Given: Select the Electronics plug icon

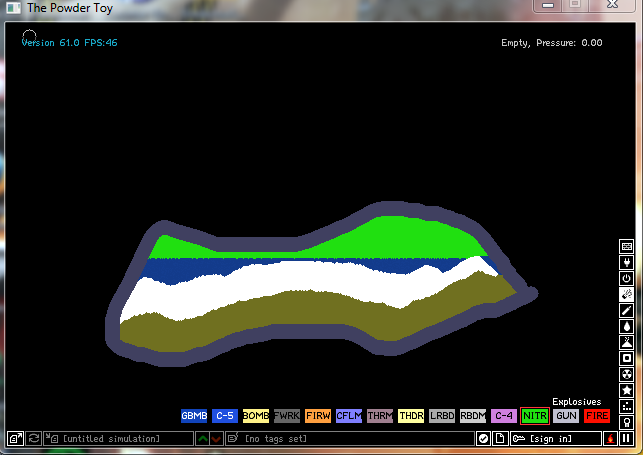Looking at the screenshot, I should pos(627,262).
